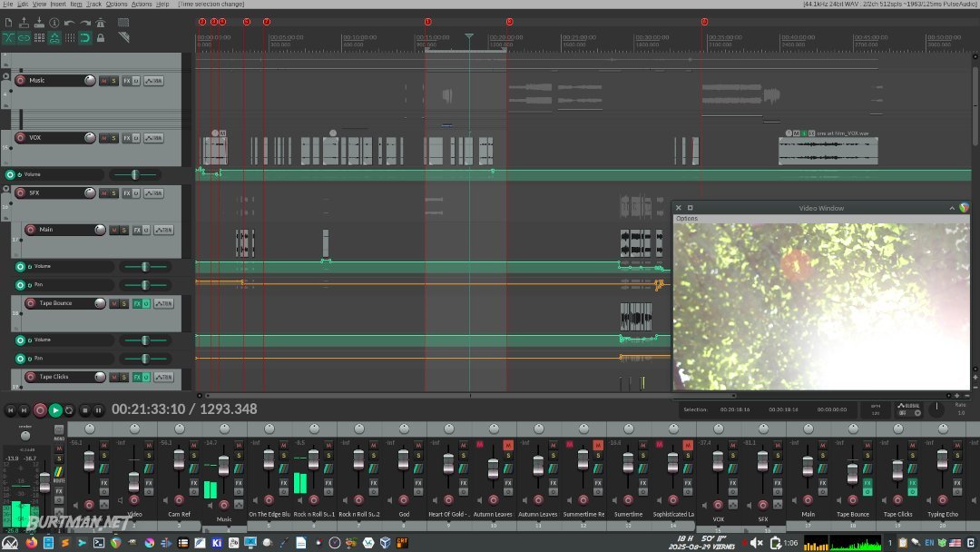Open the Video Window Options menu
Viewport: 980px width, 552px height.
tap(687, 219)
